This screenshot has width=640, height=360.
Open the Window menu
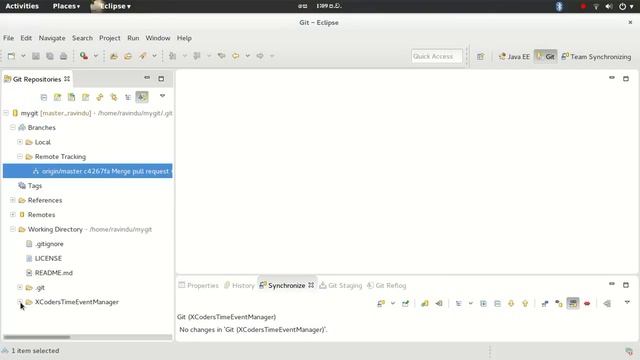pyautogui.click(x=158, y=38)
